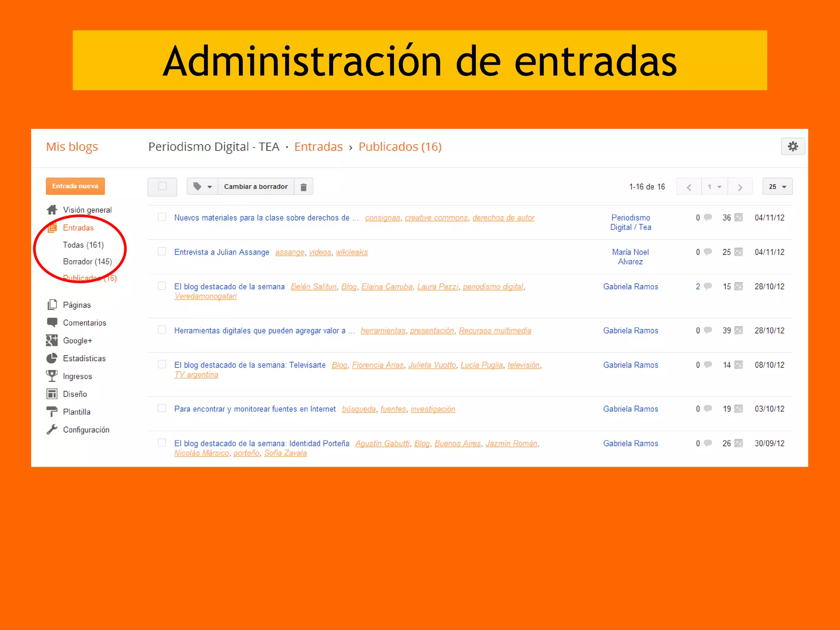Open Visión general in sidebar

87,210
